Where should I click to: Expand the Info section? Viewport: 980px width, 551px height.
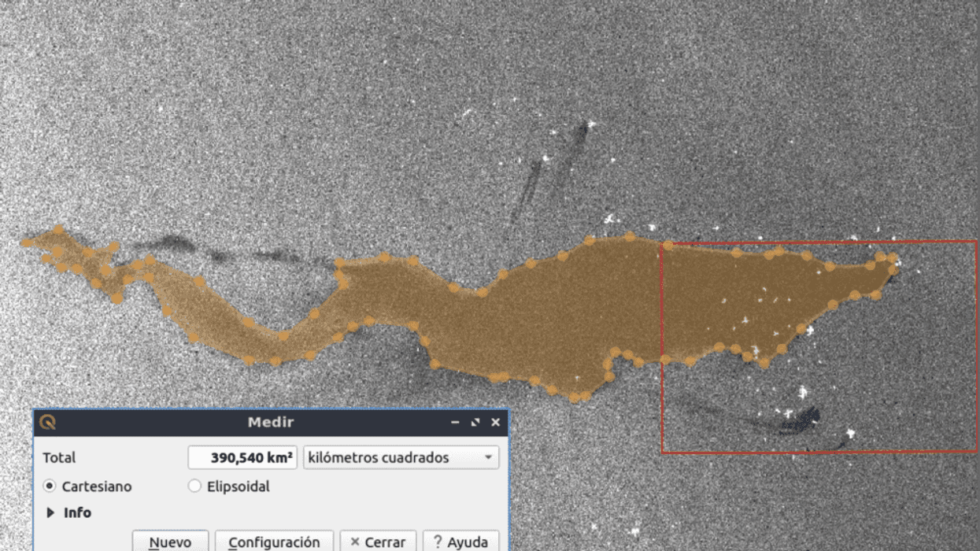pos(51,512)
